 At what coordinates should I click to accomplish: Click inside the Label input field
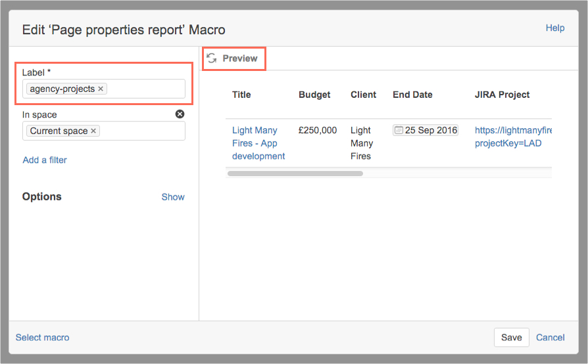[145, 89]
